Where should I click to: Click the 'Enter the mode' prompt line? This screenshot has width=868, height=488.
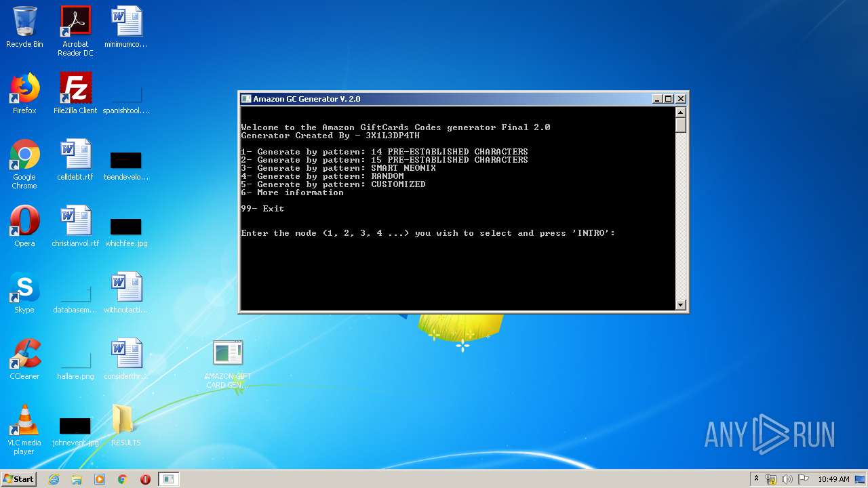click(428, 233)
